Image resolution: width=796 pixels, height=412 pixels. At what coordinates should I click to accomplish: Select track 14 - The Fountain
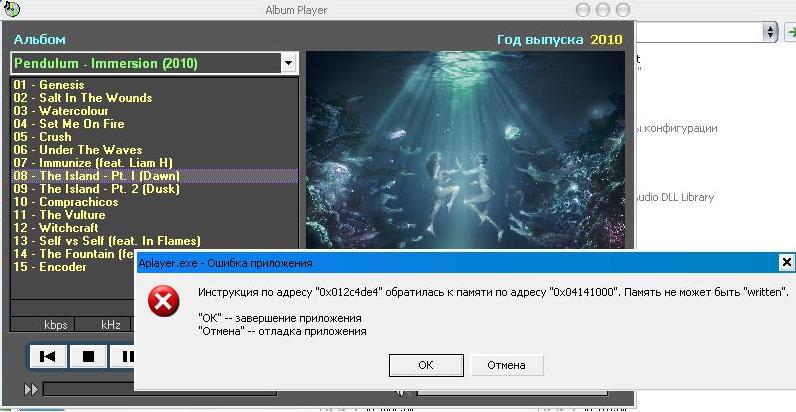tap(74, 254)
